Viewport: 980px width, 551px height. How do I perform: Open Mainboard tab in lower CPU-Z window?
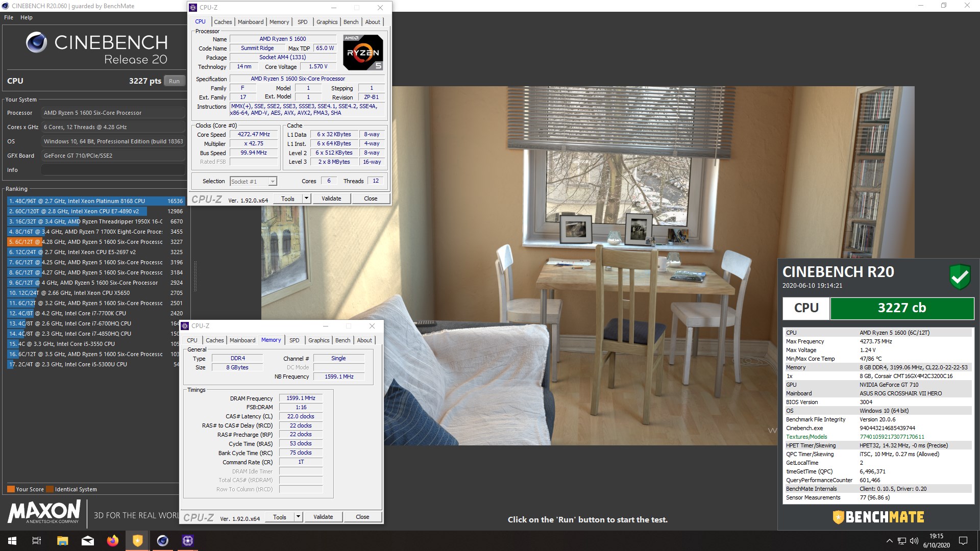242,340
